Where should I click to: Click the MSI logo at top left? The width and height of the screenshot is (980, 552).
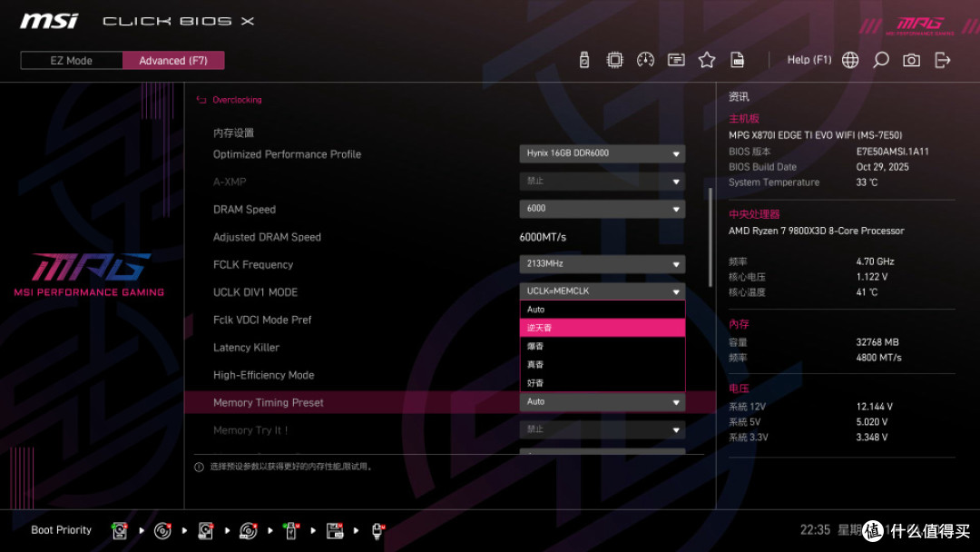tap(49, 21)
